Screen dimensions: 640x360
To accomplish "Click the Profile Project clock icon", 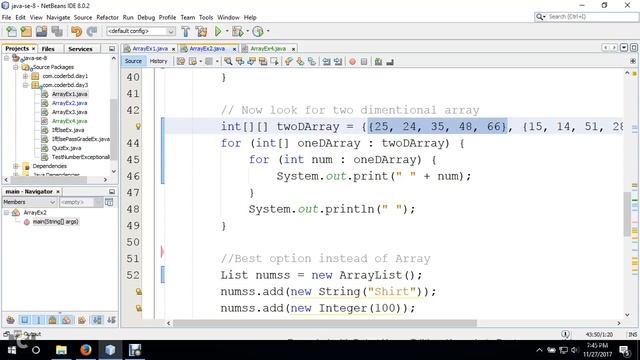I will click(x=258, y=31).
